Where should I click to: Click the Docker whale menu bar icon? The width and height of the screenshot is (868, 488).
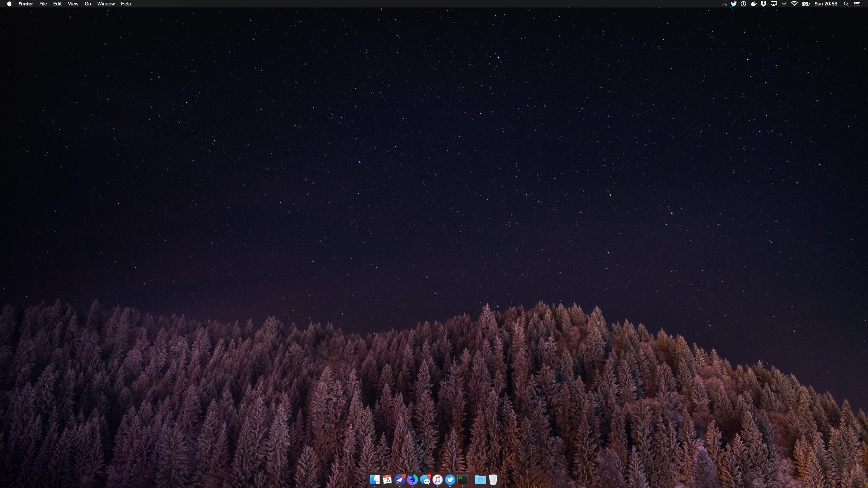753,4
